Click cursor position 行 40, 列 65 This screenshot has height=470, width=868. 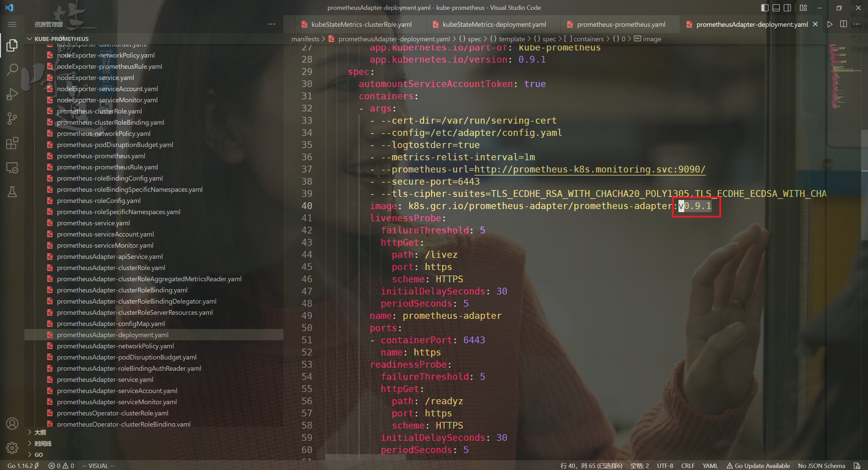pos(591,466)
